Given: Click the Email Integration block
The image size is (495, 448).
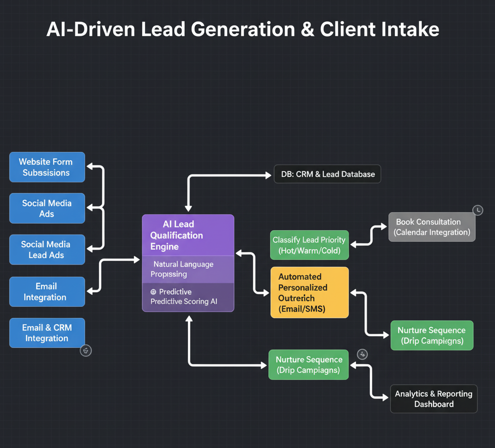Looking at the screenshot, I should [x=47, y=292].
